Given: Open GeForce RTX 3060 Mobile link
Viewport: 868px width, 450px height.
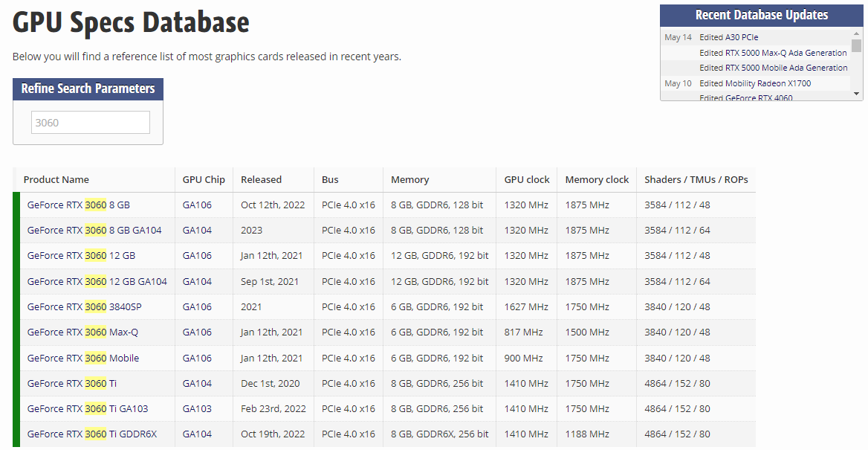Looking at the screenshot, I should click(x=83, y=358).
